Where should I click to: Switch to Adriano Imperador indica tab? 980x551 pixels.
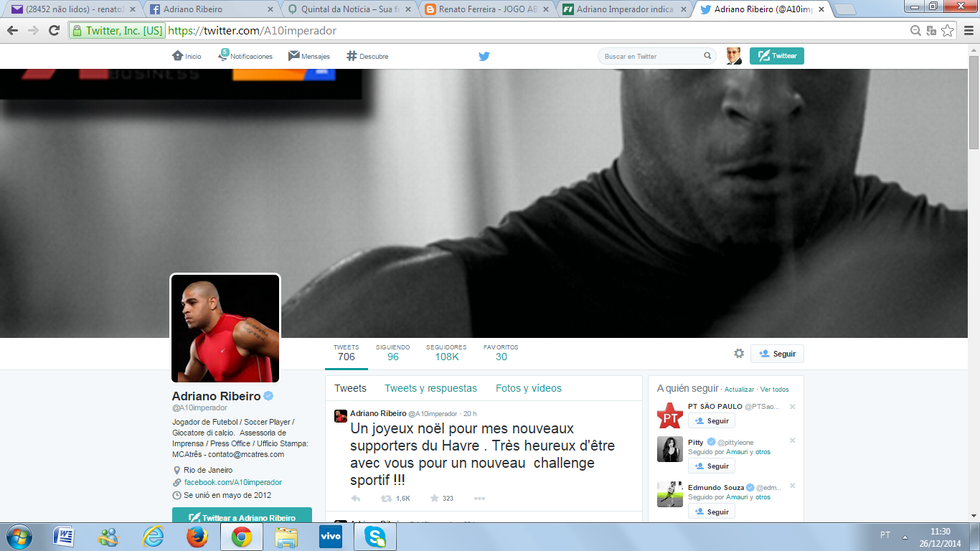(x=625, y=9)
